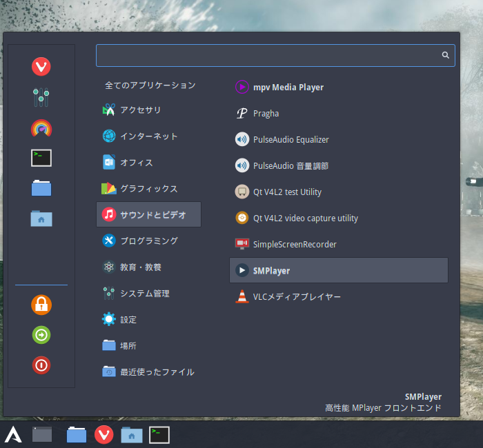Viewport: 483px width, 448px height.
Task: Launch Qt V4L2 video capture utility
Action: click(339, 218)
